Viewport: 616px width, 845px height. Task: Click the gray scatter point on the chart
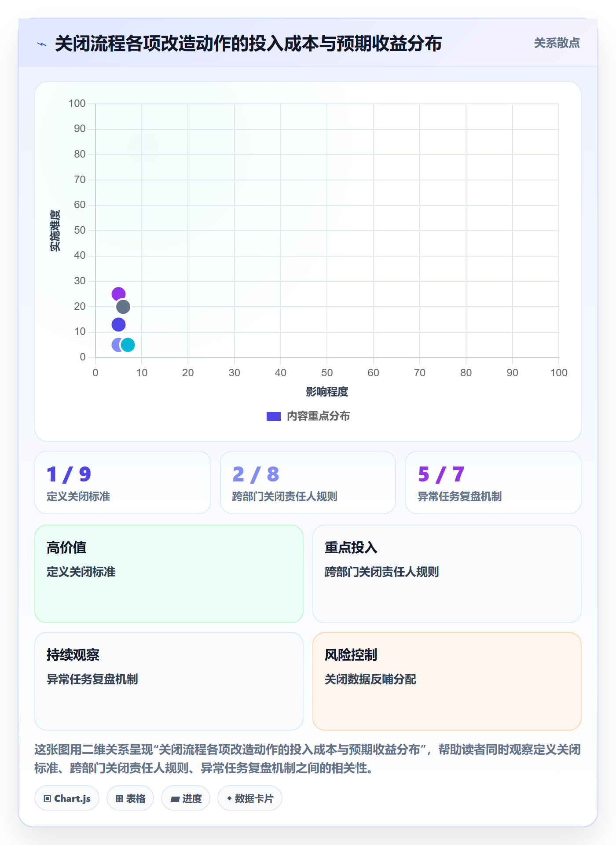(x=123, y=307)
